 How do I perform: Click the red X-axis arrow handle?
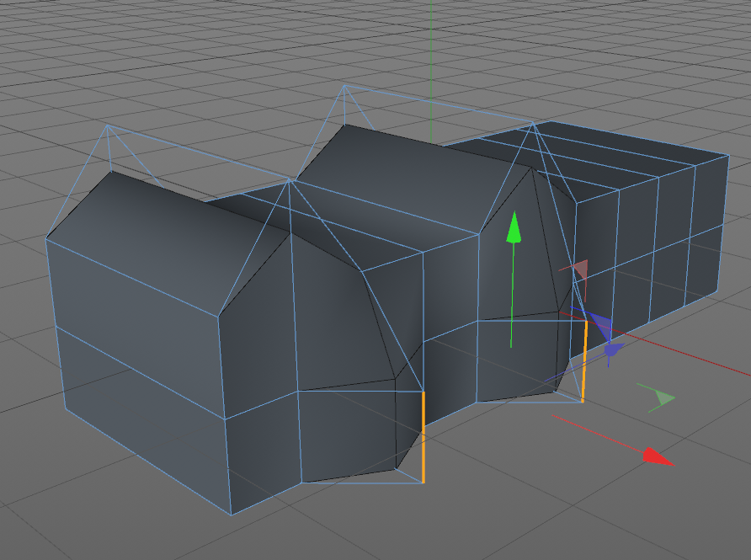[x=658, y=456]
